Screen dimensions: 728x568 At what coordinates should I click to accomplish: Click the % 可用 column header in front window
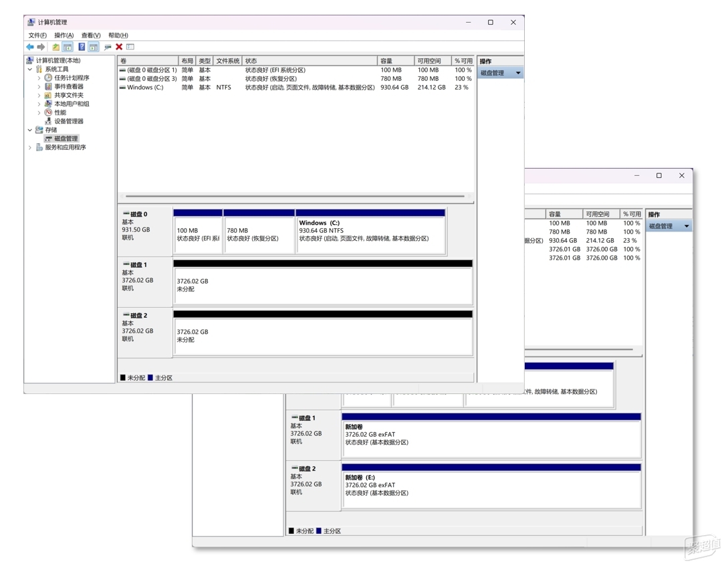pyautogui.click(x=463, y=61)
